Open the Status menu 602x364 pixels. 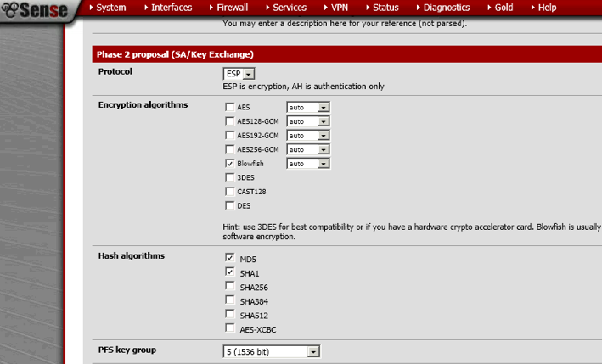tap(382, 8)
